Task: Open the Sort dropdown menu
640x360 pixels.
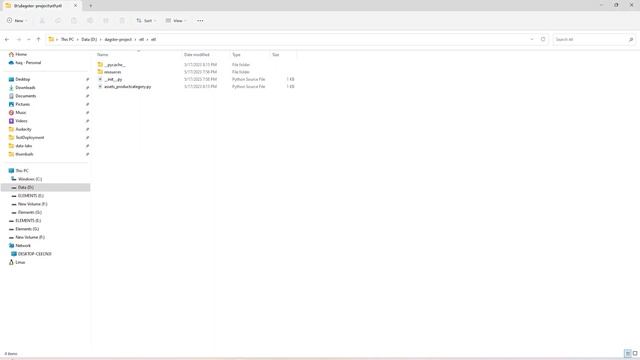Action: coord(146,20)
